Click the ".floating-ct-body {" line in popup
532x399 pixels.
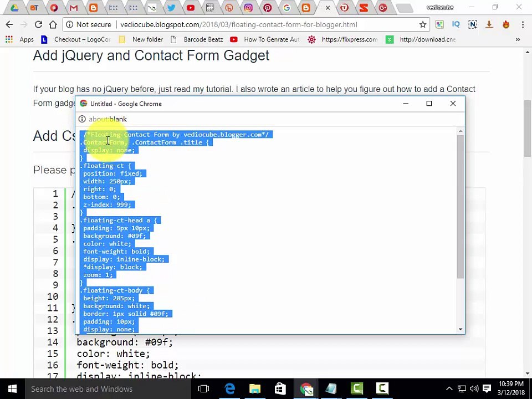click(x=115, y=291)
